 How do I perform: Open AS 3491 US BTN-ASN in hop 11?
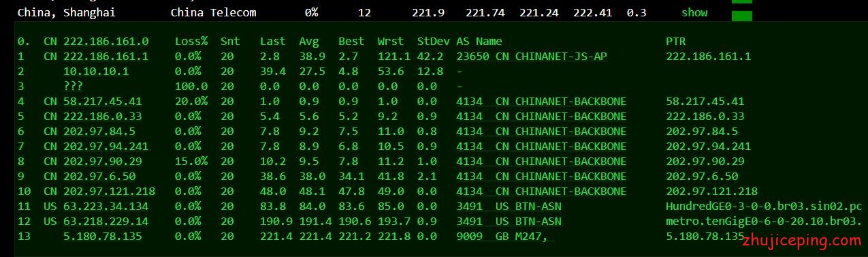tap(509, 207)
